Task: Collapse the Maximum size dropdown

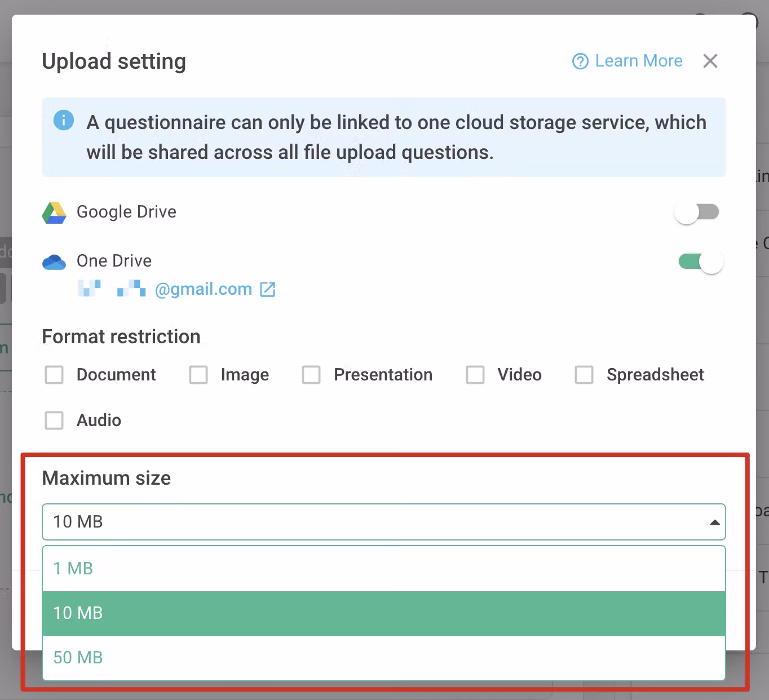Action: (383, 522)
